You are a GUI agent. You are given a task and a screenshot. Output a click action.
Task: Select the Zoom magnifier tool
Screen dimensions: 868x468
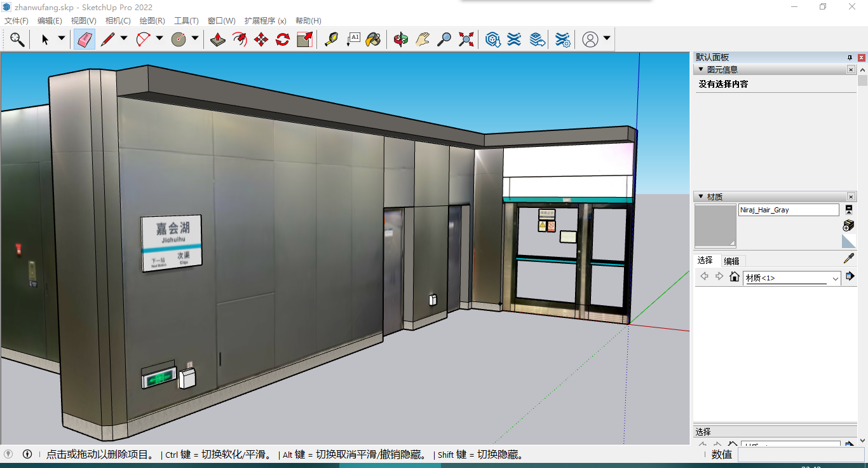tap(444, 39)
